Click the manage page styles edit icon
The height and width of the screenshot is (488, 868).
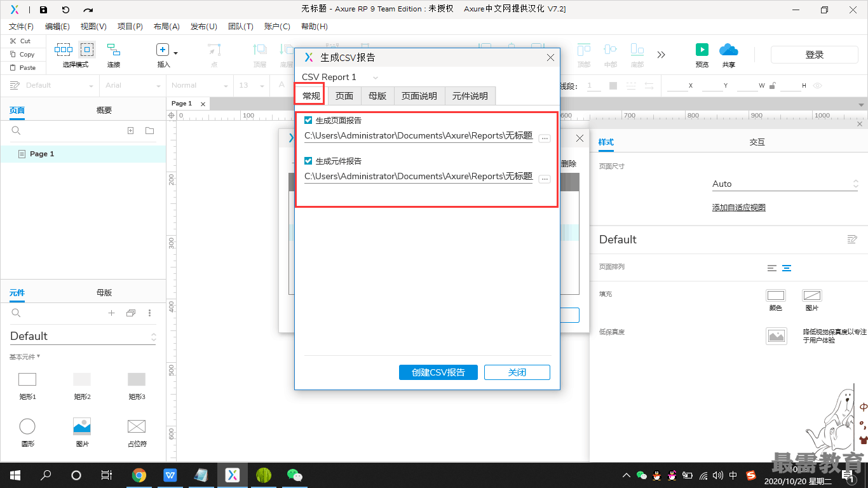tap(852, 240)
